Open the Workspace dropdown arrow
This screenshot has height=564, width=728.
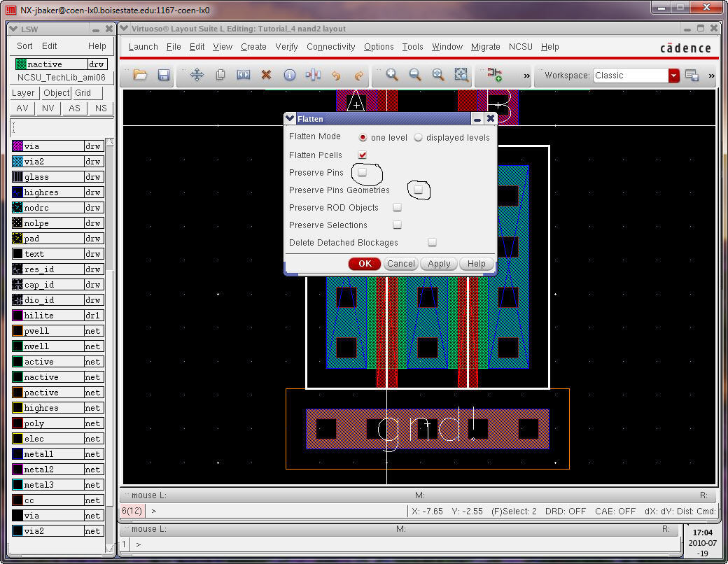tap(673, 76)
